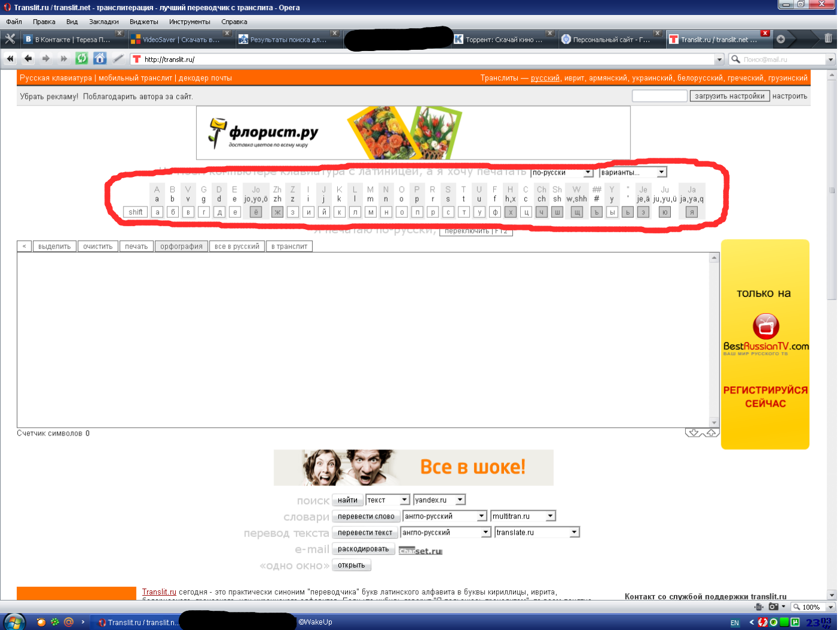840x630 pixels.
Task: Open the Opera panels wrench icon
Action: [x=10, y=39]
